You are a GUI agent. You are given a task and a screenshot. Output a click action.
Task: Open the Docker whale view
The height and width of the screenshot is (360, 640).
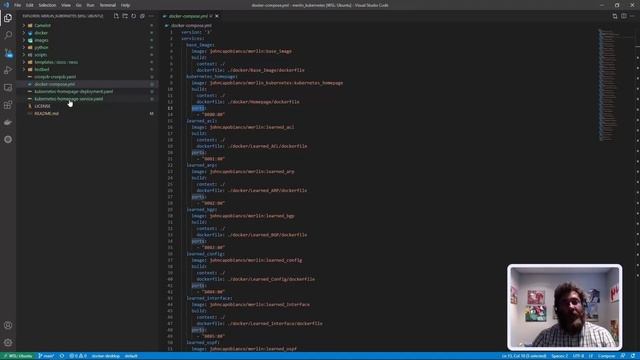(8, 122)
